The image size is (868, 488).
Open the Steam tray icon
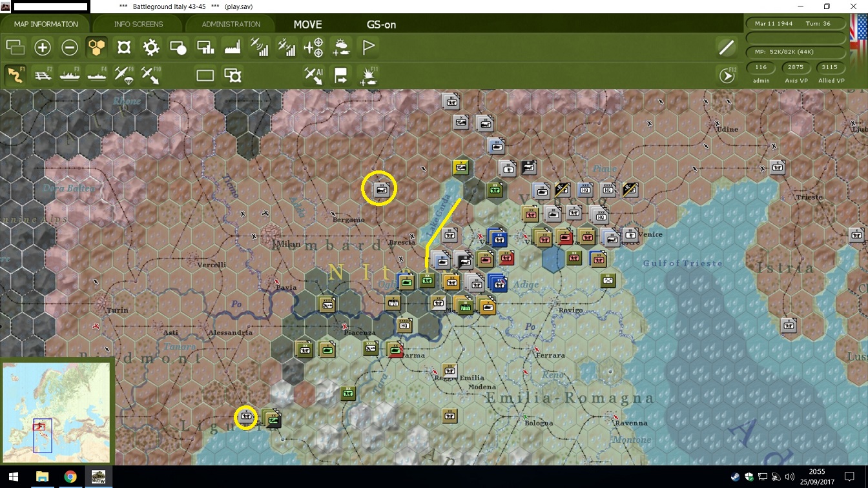pos(736,477)
